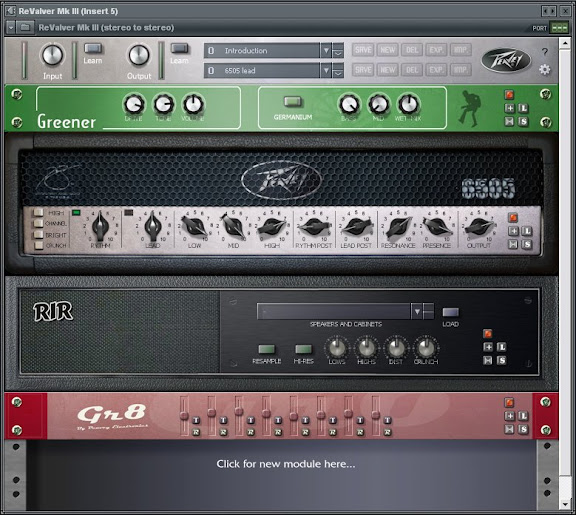Click the SAVE button in the 6505 lead row
Viewport: 576px width, 515px height.
363,70
